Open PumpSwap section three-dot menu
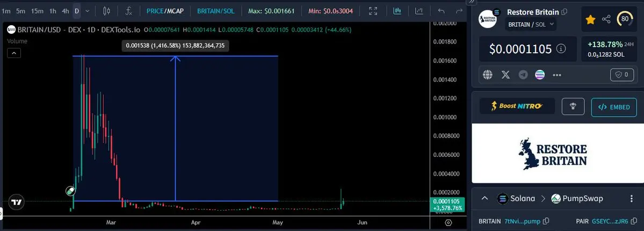This screenshot has width=644, height=231. click(x=632, y=199)
